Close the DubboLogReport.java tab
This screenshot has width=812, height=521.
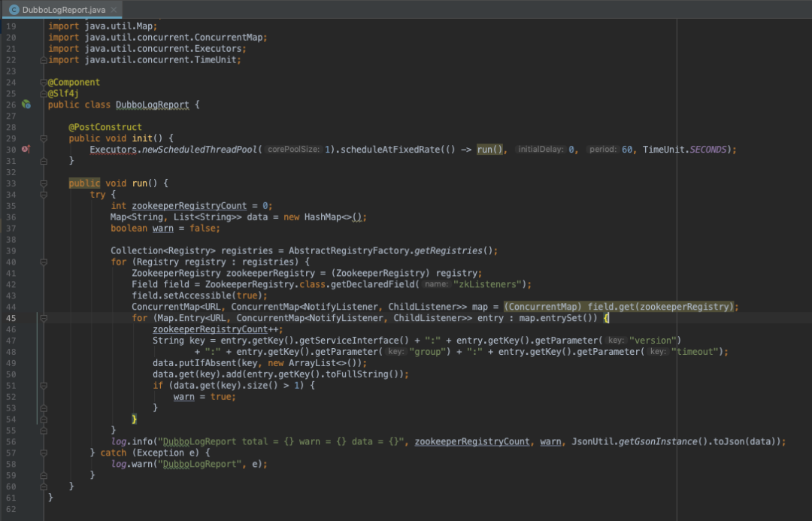click(114, 9)
